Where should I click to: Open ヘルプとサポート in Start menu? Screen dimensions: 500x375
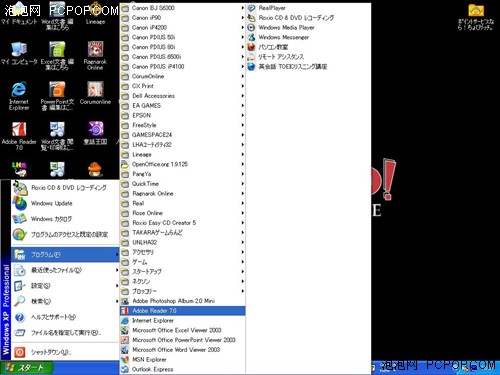[x=65, y=317]
